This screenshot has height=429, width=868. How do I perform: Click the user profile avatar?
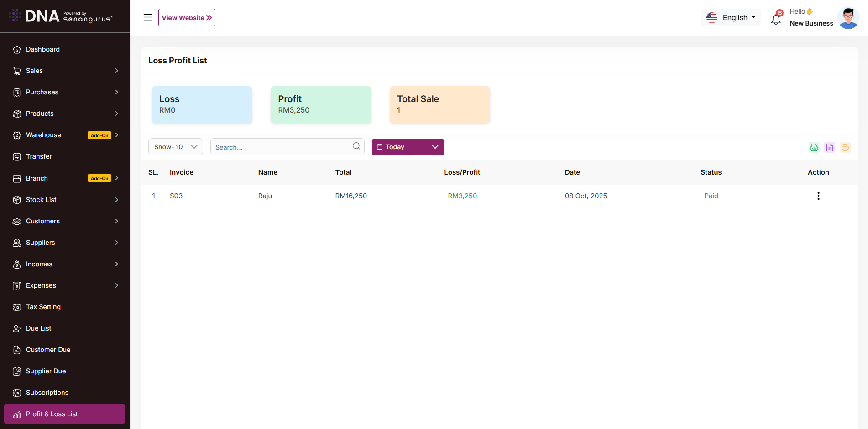click(x=848, y=18)
